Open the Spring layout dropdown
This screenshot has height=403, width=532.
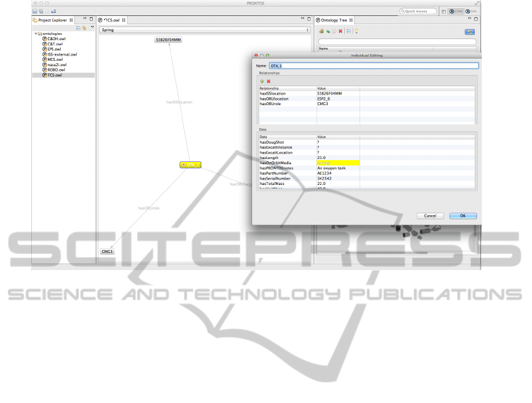[x=204, y=30]
